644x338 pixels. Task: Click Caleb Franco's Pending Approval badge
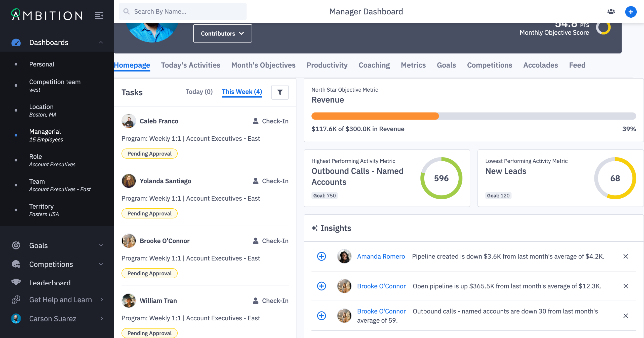(x=149, y=154)
